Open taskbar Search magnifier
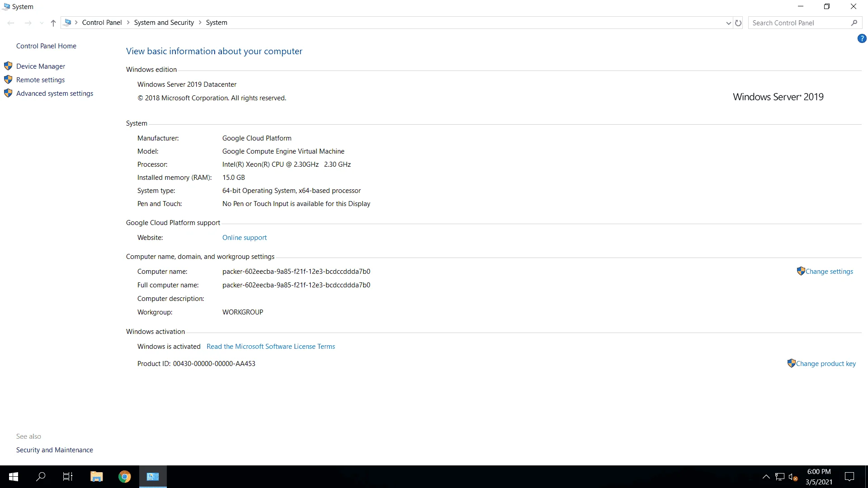Image resolution: width=868 pixels, height=488 pixels. pyautogui.click(x=41, y=477)
